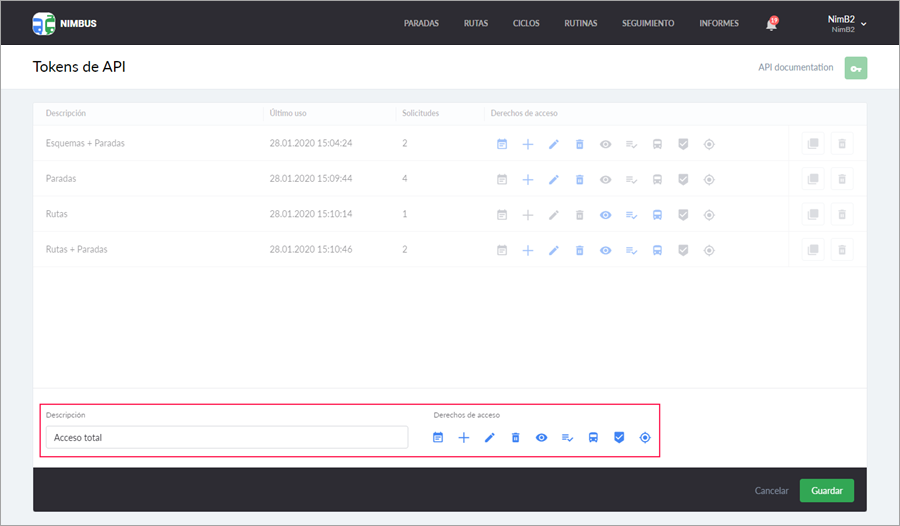The width and height of the screenshot is (900, 526).
Task: Toggle the calendar schedule right for new token
Action: (x=438, y=438)
